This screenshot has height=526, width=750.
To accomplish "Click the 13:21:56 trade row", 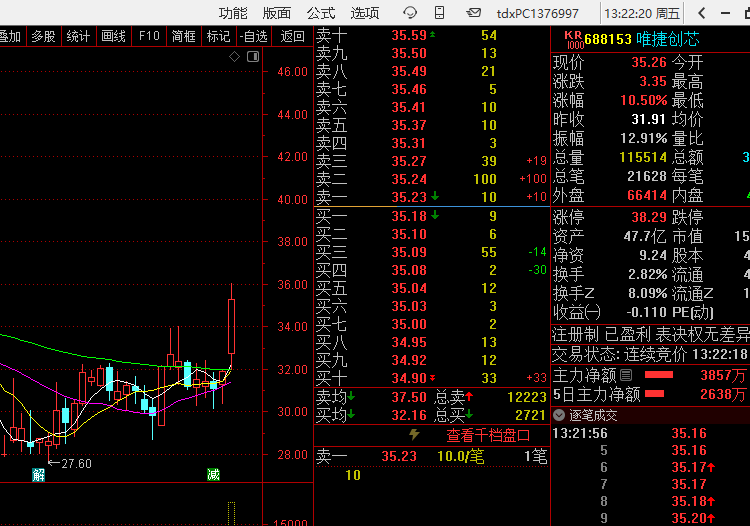I will (651, 433).
